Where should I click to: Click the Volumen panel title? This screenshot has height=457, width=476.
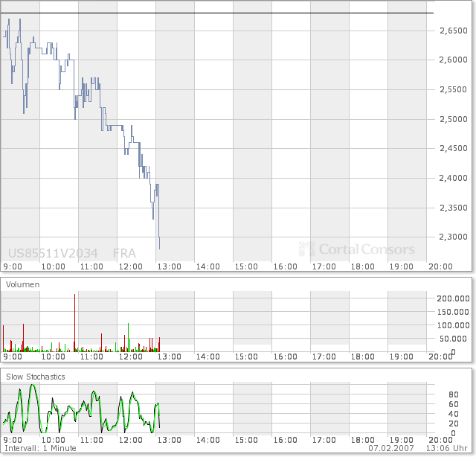[23, 285]
